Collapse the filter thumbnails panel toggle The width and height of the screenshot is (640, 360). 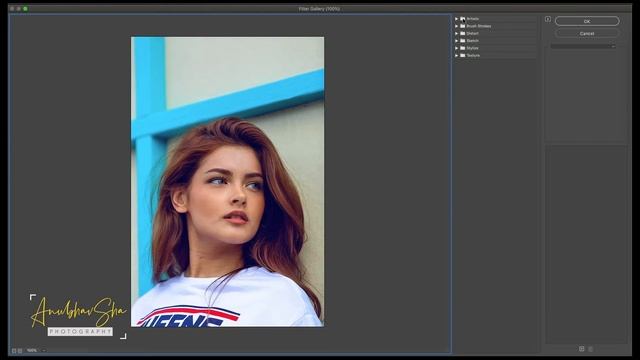(548, 19)
